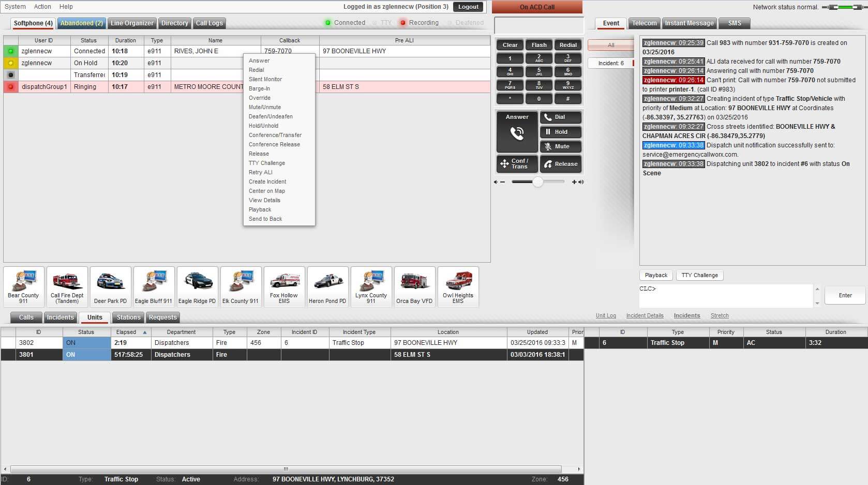Switch to the Abandoned (2) tab
868x485 pixels.
tap(81, 23)
